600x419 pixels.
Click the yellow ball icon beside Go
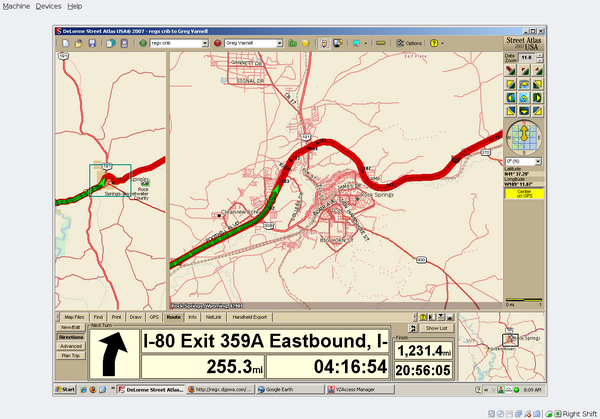(x=305, y=43)
